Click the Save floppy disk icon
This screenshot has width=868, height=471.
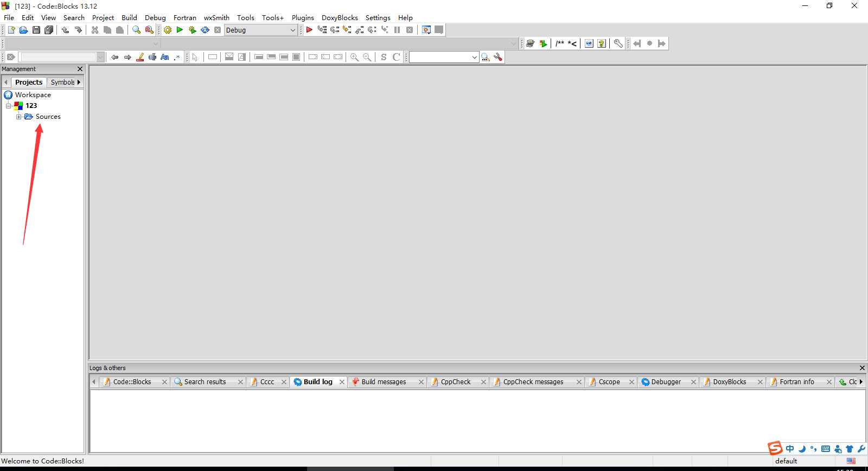pyautogui.click(x=36, y=30)
